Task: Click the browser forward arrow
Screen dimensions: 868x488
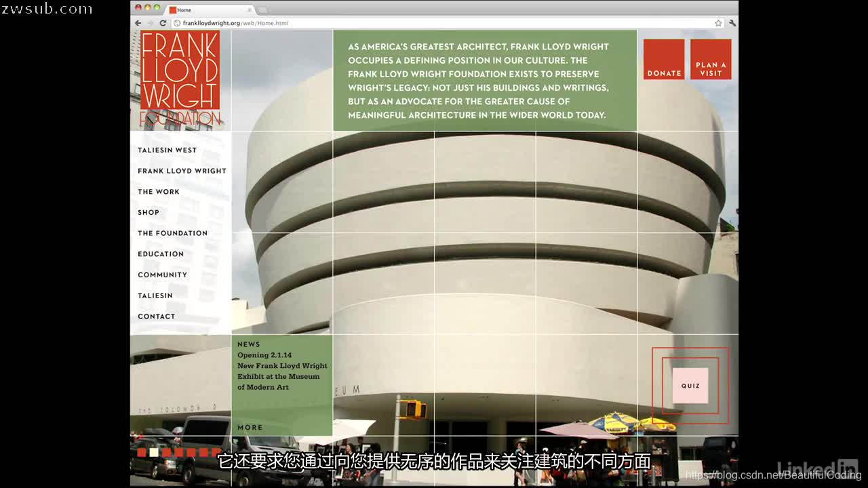Action: (151, 23)
